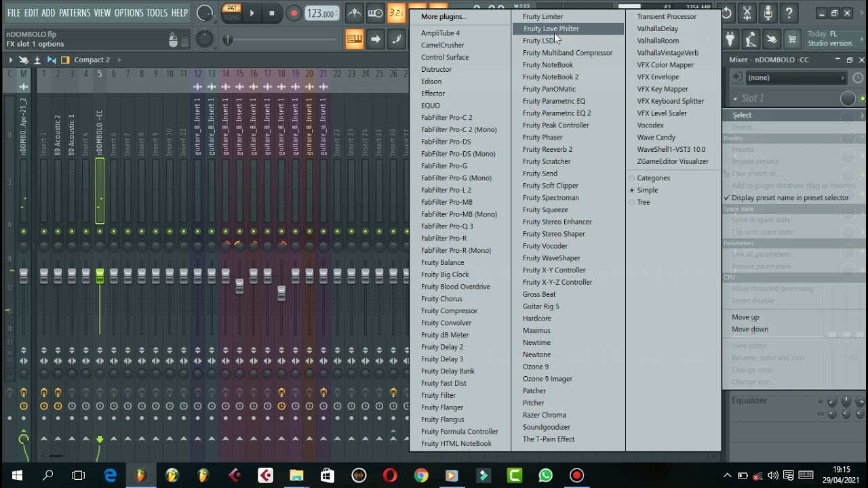Click the main pitch knob
This screenshot has width=868, height=488.
pos(204,39)
